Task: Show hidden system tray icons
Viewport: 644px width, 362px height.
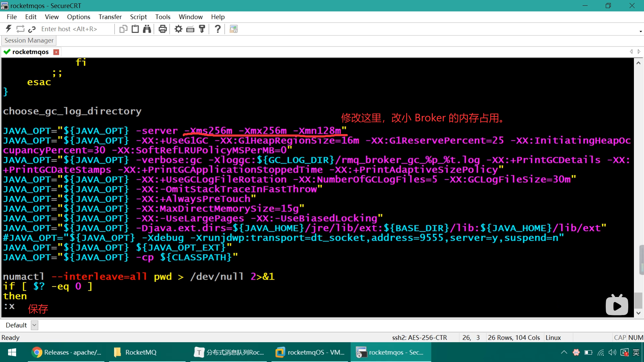Action: click(564, 352)
